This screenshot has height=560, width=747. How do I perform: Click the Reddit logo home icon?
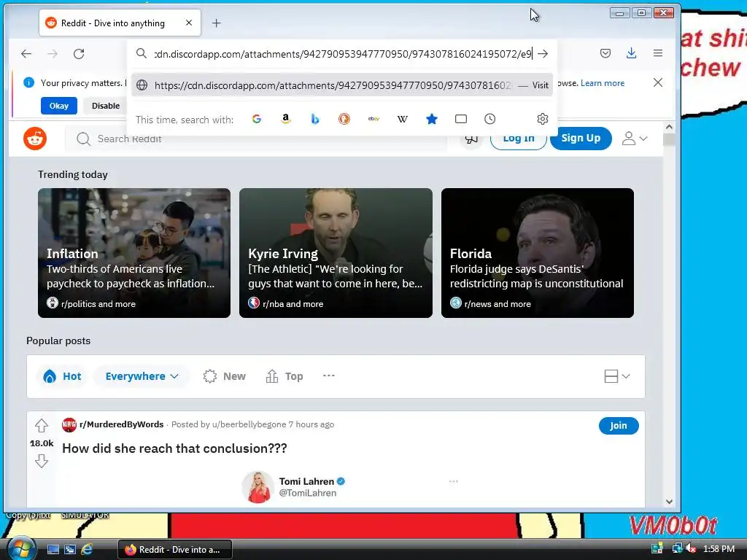tap(35, 139)
